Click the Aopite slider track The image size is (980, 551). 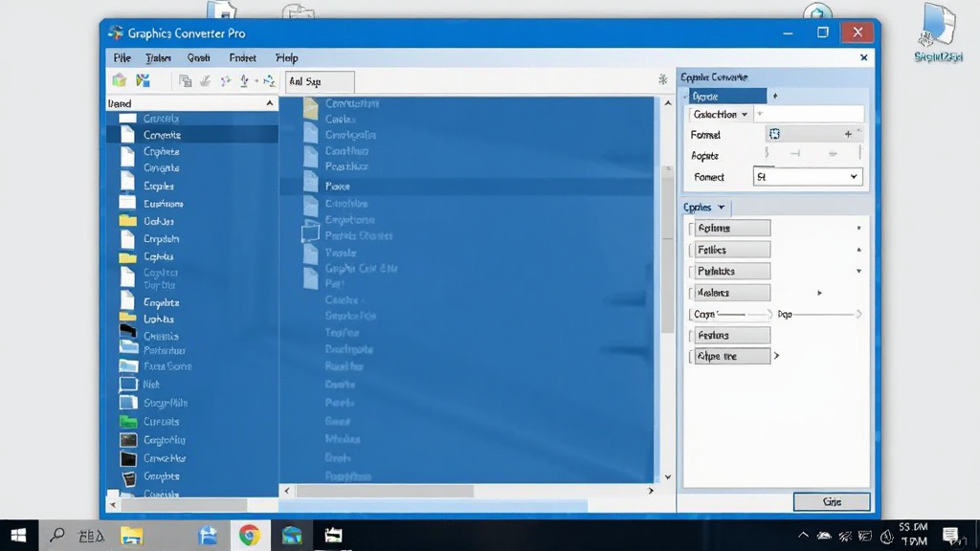[813, 153]
